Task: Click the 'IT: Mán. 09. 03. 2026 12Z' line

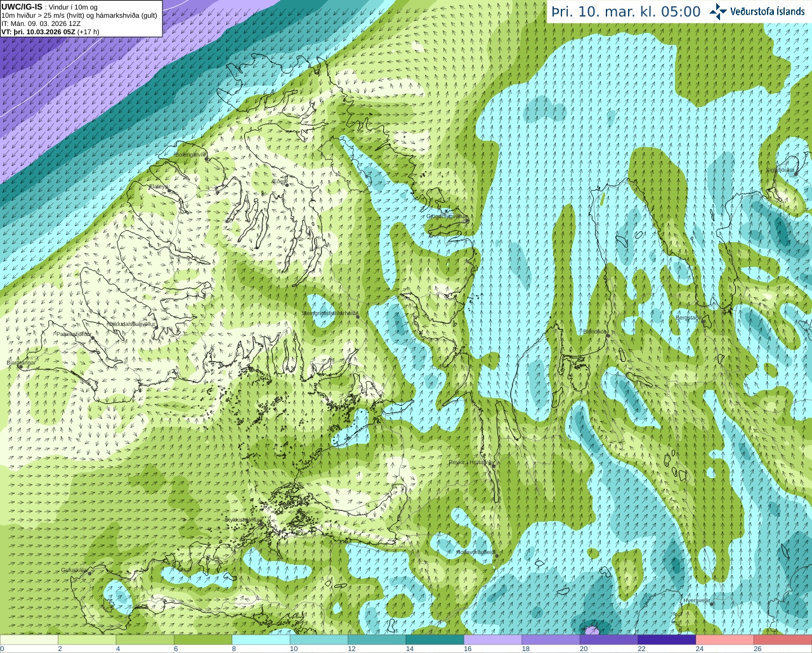Action: [41, 23]
